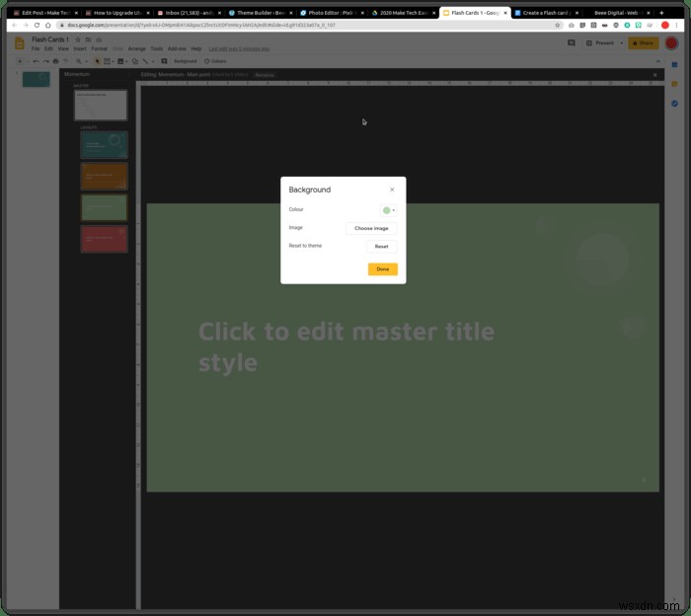691x616 pixels.
Task: Expand the zoom level dropdown arrow
Action: coord(86,61)
